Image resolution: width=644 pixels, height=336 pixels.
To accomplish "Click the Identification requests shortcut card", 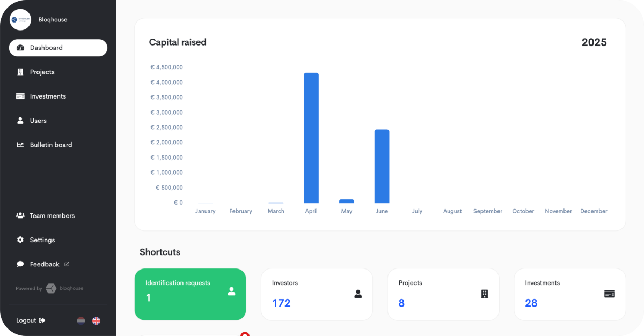I will [190, 294].
